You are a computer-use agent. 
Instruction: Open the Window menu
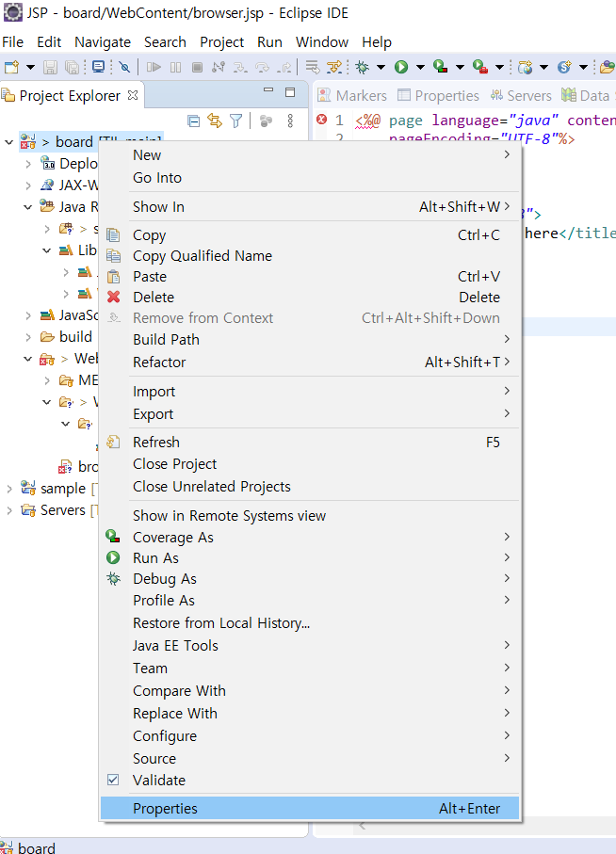point(322,42)
